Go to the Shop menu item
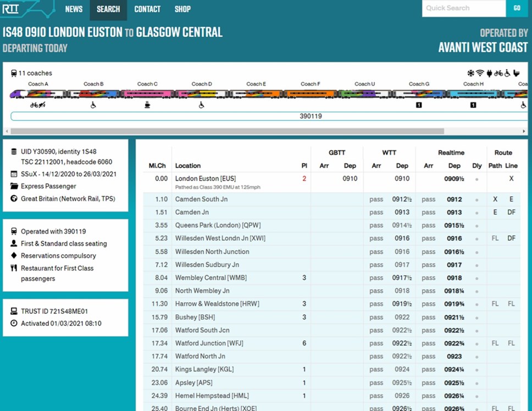532x411 pixels. 182,9
